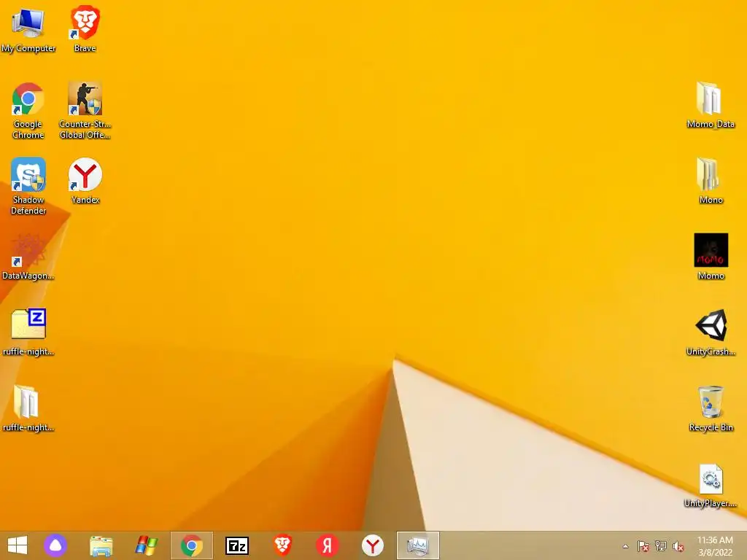Viewport: 747px width, 560px height.
Task: Open Brave browser from the taskbar
Action: (282, 545)
